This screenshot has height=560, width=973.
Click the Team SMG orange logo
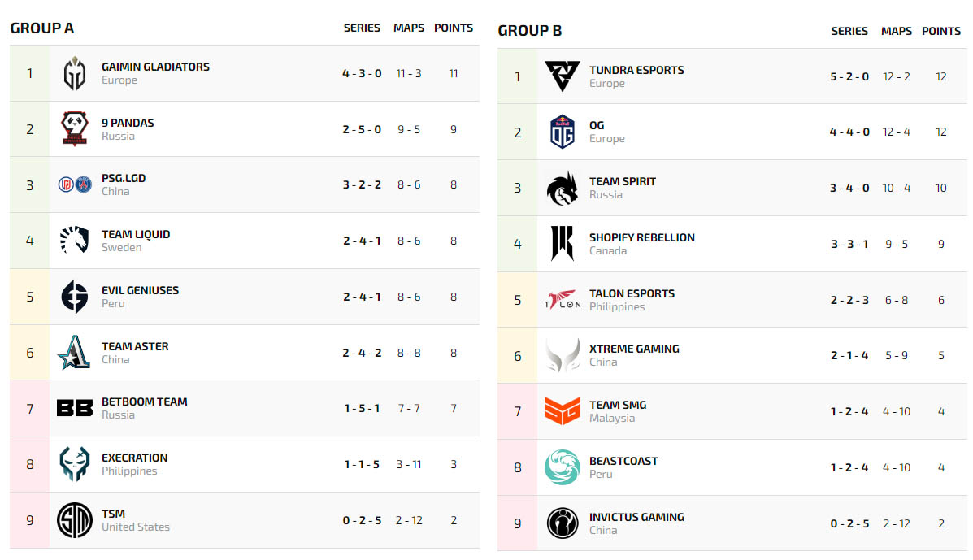tap(563, 411)
